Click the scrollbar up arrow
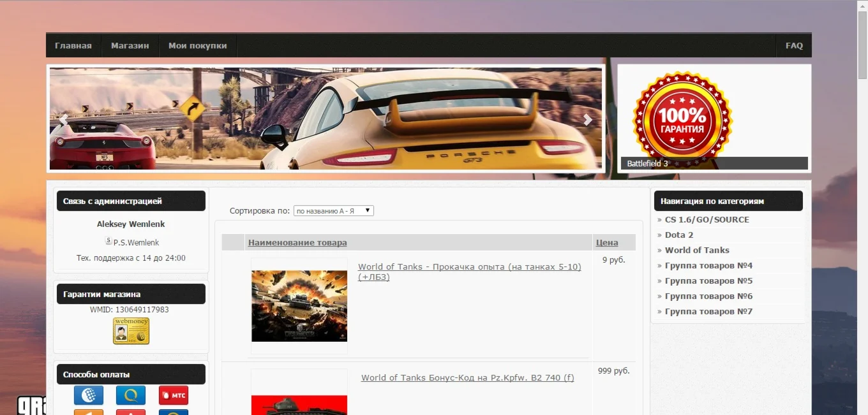The width and height of the screenshot is (868, 415). [x=862, y=4]
